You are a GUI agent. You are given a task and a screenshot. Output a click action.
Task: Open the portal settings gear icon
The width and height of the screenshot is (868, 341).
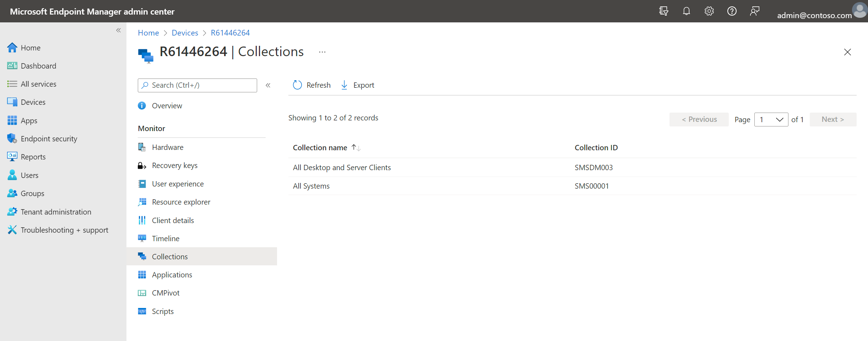tap(709, 11)
